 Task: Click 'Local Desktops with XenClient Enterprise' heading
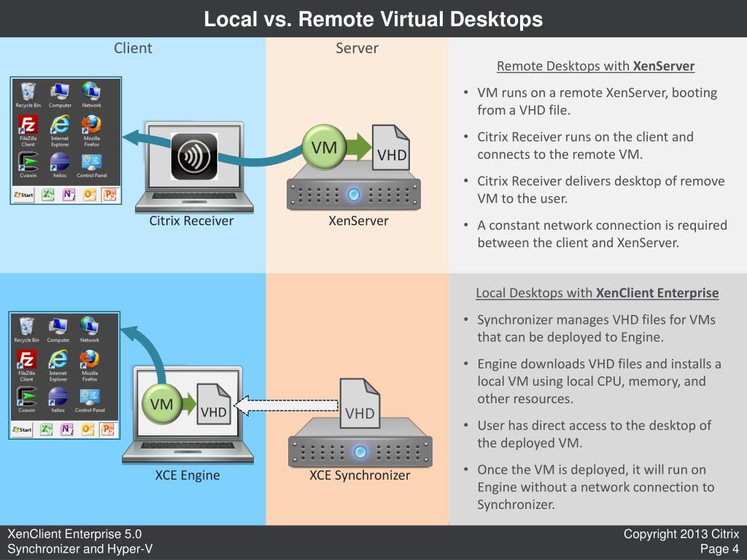click(x=597, y=293)
